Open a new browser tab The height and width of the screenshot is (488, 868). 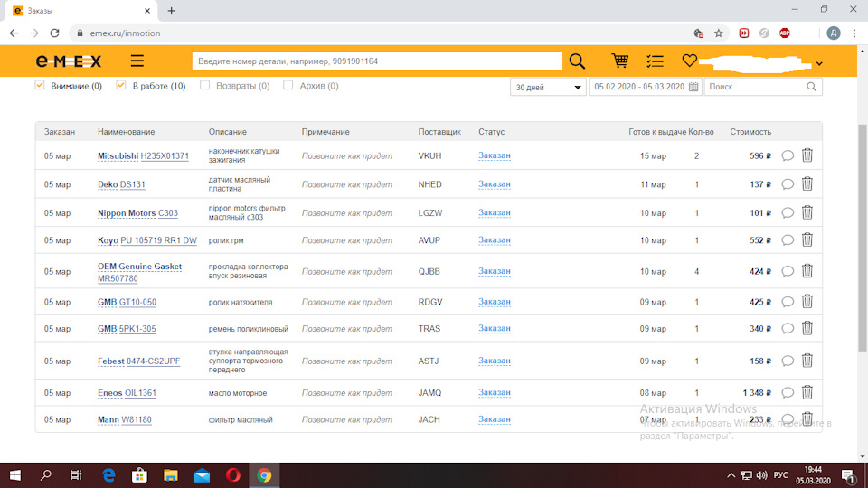(172, 11)
